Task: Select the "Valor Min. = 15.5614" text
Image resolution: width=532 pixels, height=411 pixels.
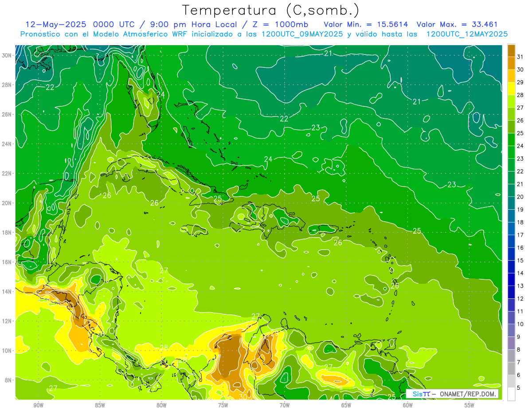Action: pyautogui.click(x=366, y=24)
